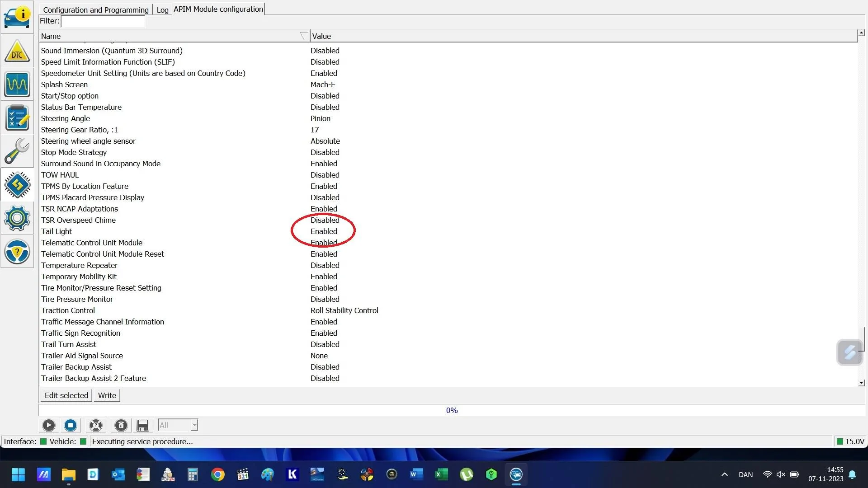Toggle sort arrow on Name column header
This screenshot has width=868, height=488.
point(304,36)
